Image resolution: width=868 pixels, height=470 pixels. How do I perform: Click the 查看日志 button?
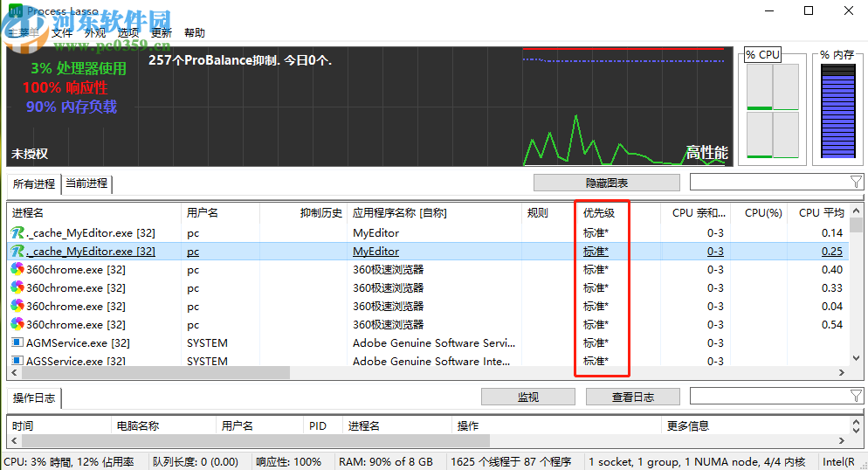633,397
